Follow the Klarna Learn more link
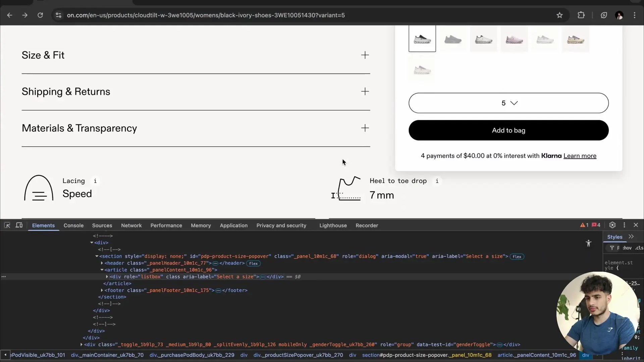644x362 pixels. tap(580, 156)
